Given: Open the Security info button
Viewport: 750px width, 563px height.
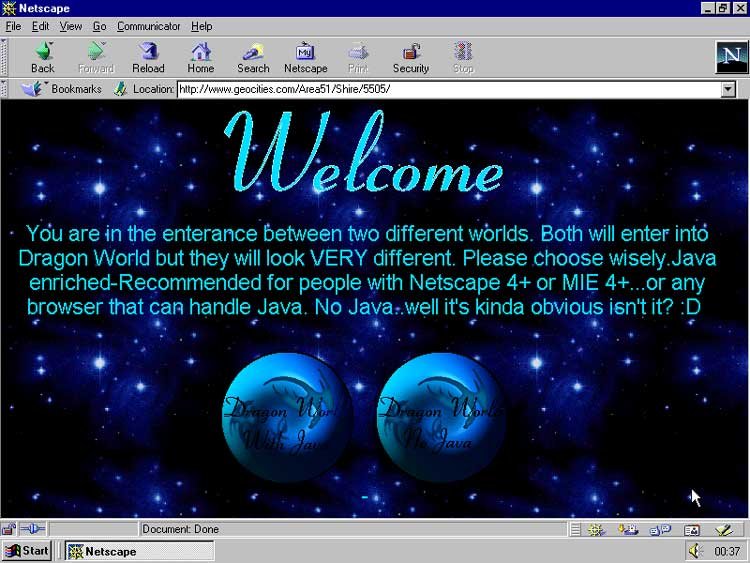Looking at the screenshot, I should click(x=410, y=57).
